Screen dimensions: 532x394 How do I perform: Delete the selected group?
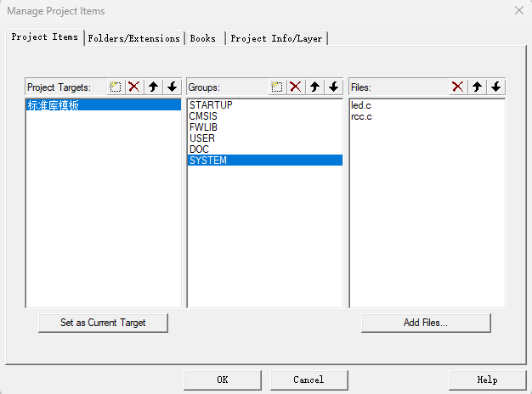point(296,87)
